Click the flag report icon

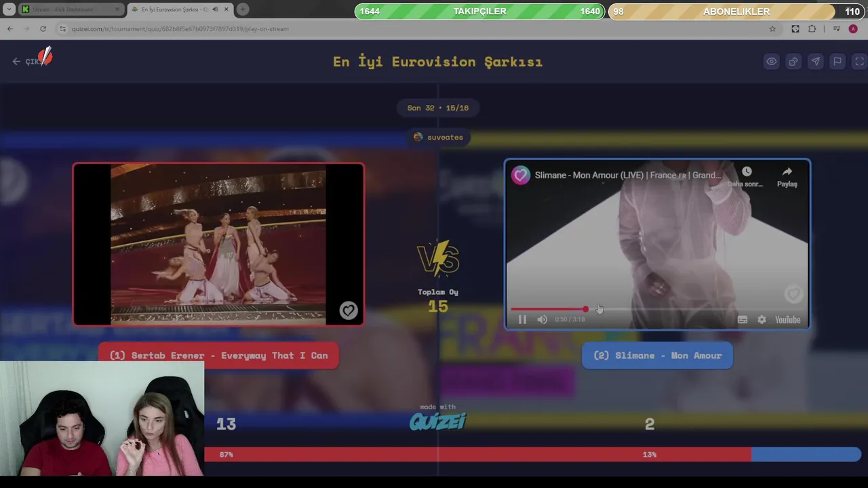point(837,62)
